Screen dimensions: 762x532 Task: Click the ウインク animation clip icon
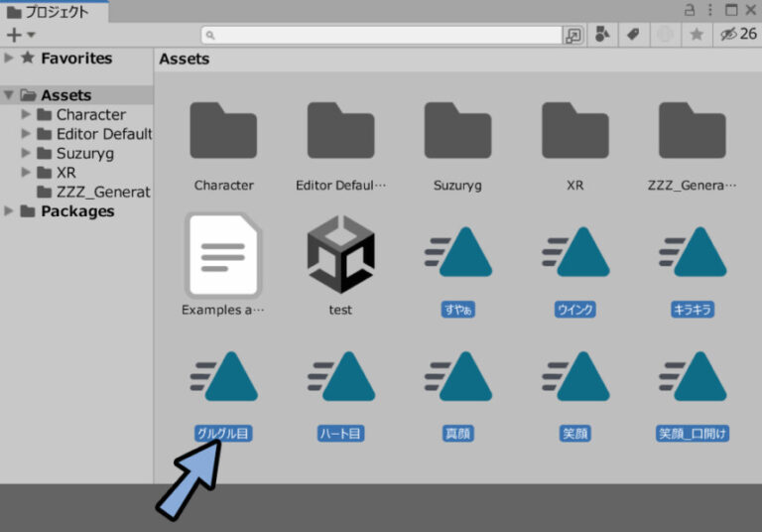(574, 260)
